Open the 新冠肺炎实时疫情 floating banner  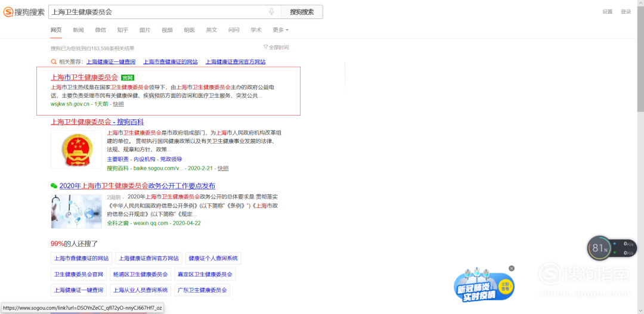484,287
